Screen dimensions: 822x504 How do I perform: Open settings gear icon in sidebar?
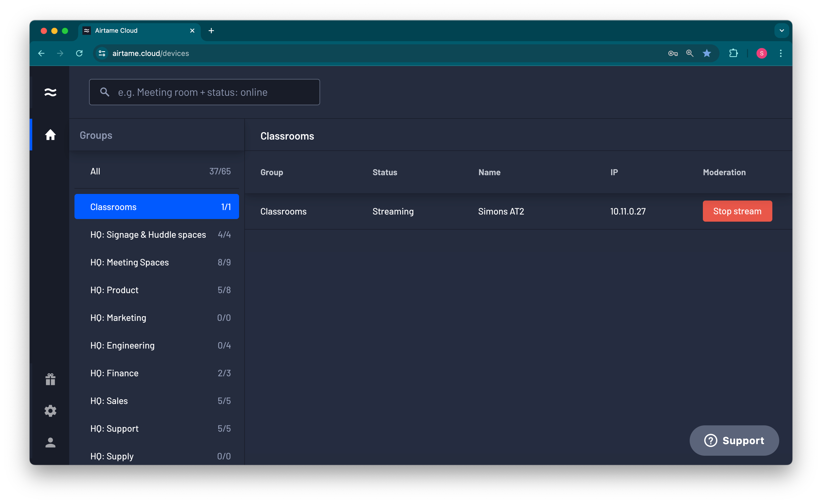point(50,411)
